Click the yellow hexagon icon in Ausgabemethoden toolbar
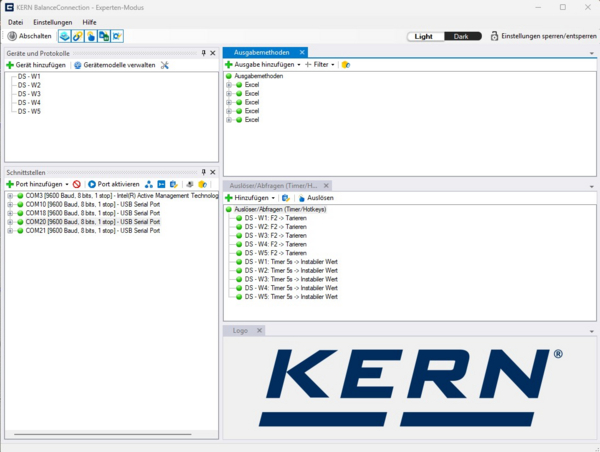Image resolution: width=600 pixels, height=452 pixels. pyautogui.click(x=346, y=65)
